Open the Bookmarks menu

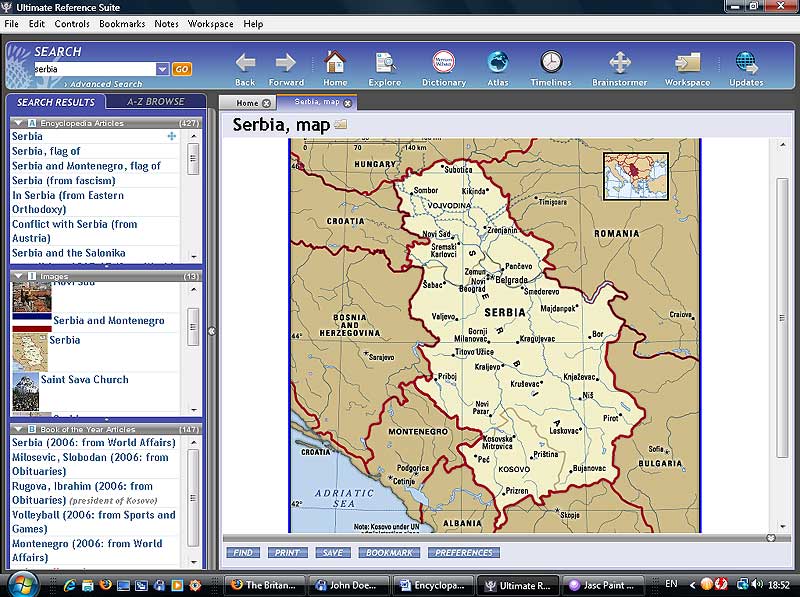[122, 24]
